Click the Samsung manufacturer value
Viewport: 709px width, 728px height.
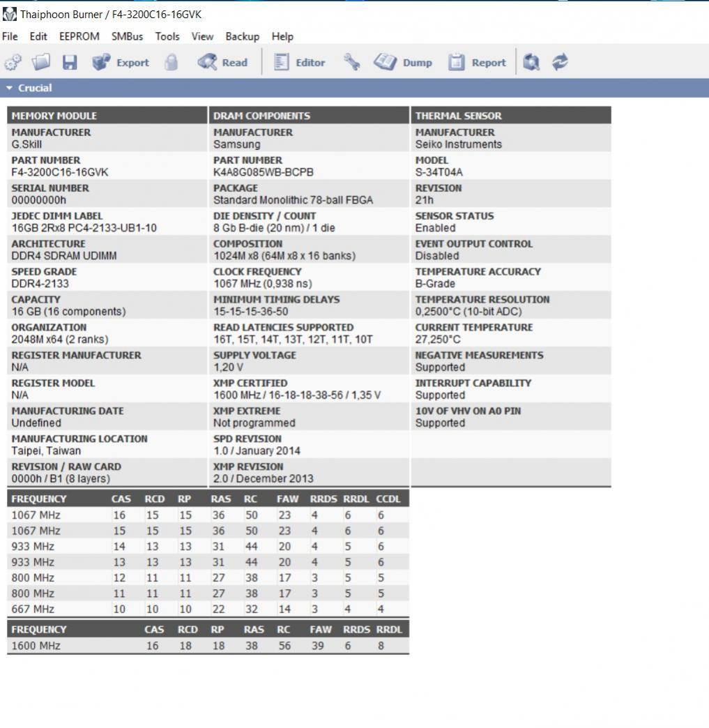click(237, 144)
